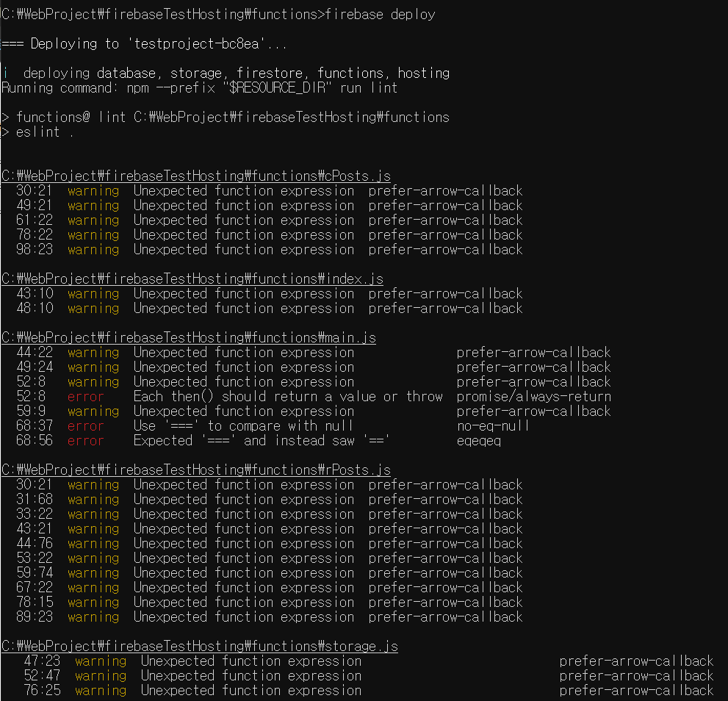Image resolution: width=728 pixels, height=701 pixels.
Task: Click the 'Running command: npm --prefix' line
Action: click(x=200, y=87)
